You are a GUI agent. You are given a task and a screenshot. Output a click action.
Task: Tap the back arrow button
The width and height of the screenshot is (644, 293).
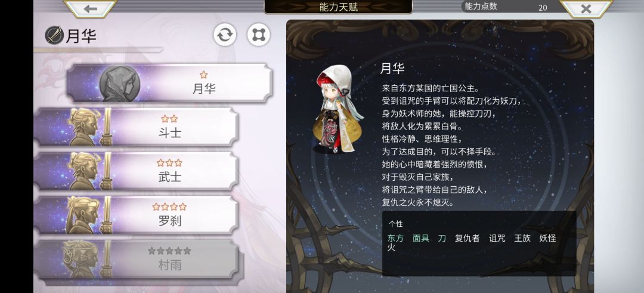point(90,8)
